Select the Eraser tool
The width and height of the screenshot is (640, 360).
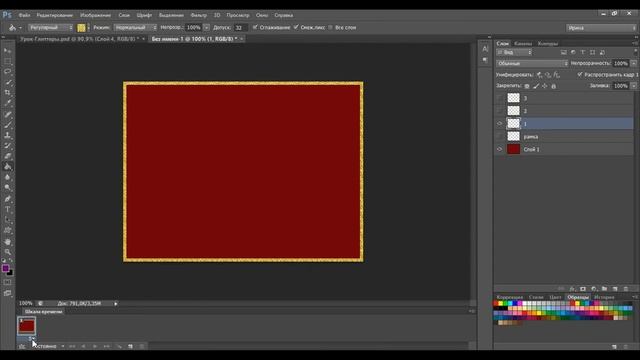click(7, 156)
